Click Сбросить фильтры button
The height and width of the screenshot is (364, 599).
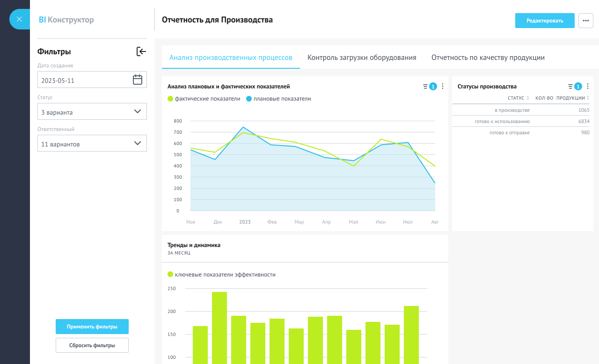(92, 345)
